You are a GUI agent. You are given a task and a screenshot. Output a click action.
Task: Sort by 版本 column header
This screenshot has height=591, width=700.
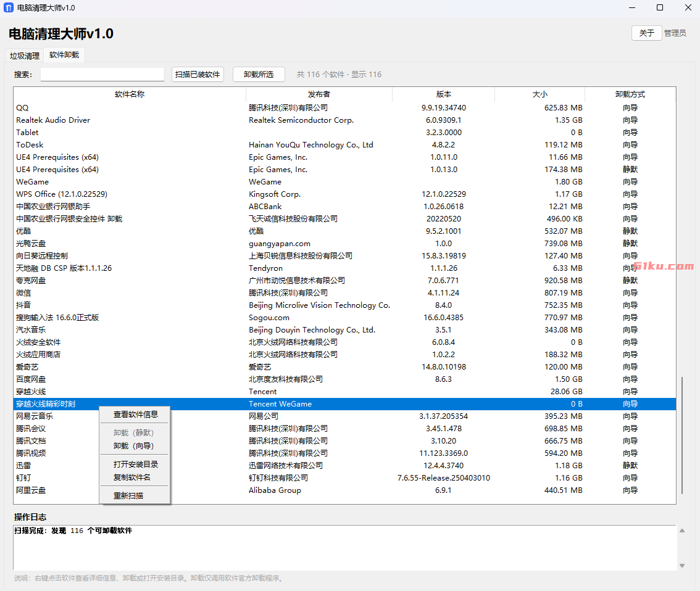443,94
